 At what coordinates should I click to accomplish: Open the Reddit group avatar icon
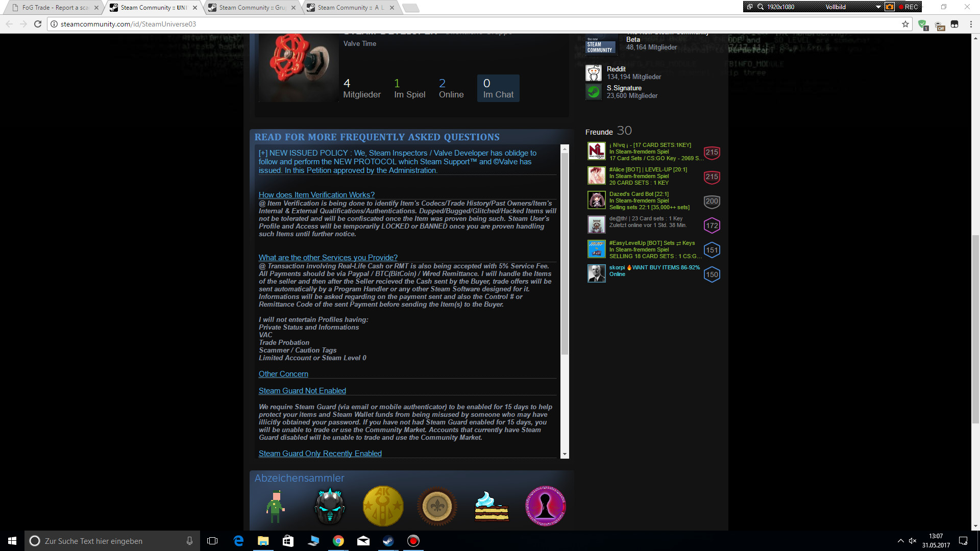[x=594, y=73]
